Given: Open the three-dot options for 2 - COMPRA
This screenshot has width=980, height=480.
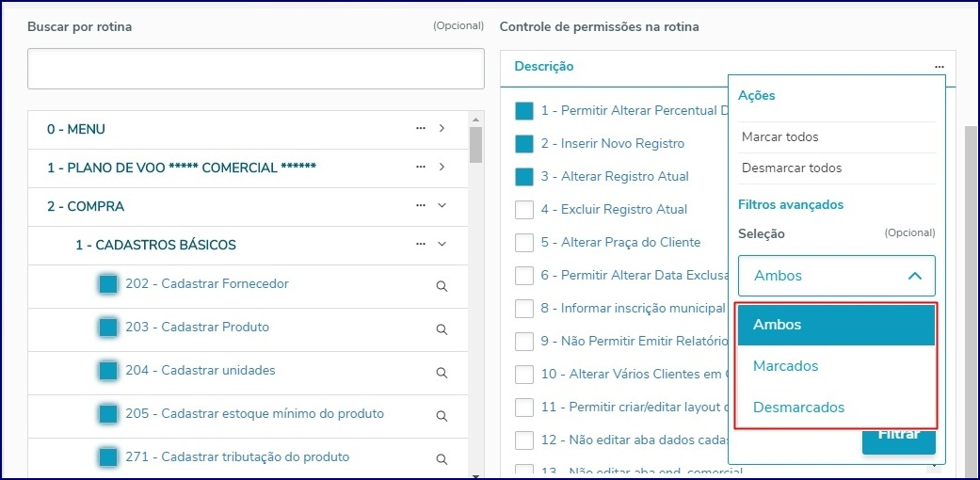Looking at the screenshot, I should (421, 205).
